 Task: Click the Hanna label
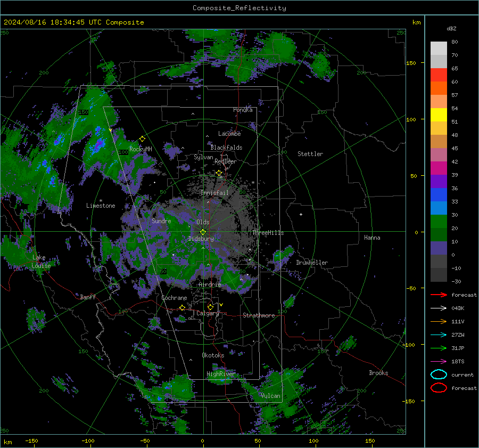tap(372, 238)
